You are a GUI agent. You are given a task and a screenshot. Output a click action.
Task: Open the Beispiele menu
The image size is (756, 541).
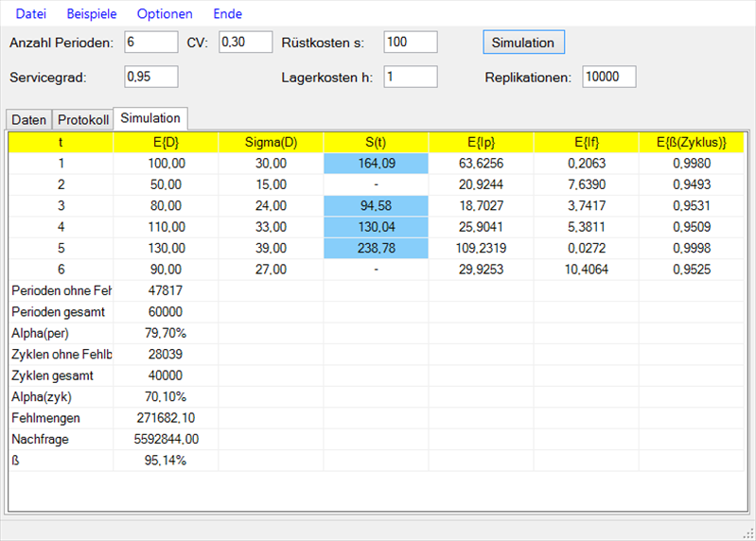click(x=91, y=14)
